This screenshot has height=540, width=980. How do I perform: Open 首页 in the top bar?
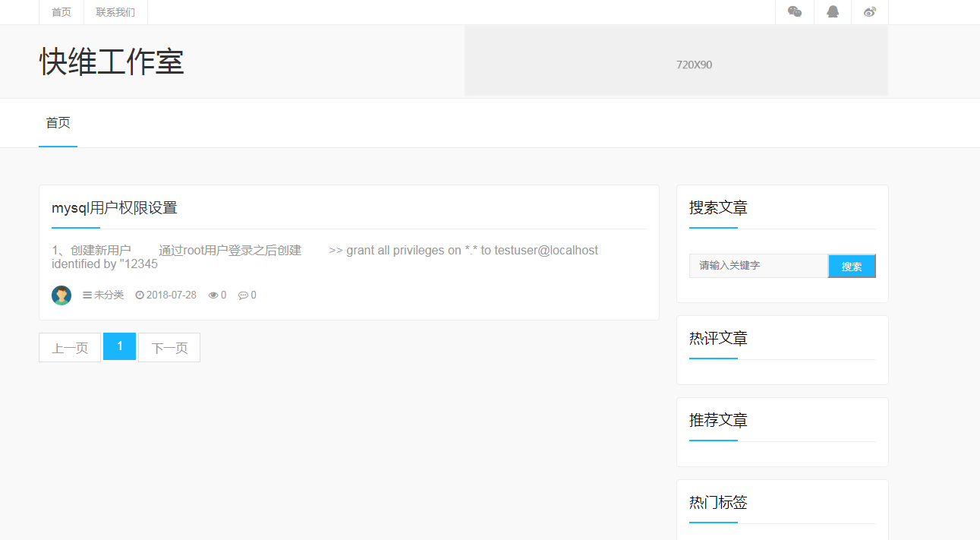coord(61,12)
